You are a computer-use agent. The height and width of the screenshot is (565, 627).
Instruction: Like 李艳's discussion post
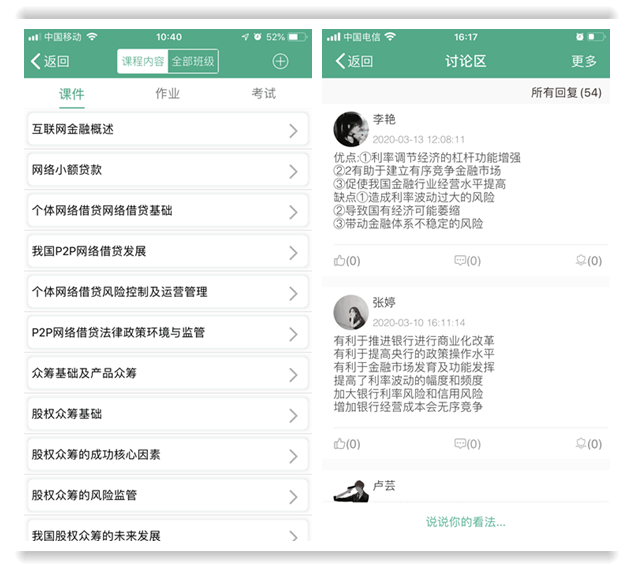[x=341, y=261]
